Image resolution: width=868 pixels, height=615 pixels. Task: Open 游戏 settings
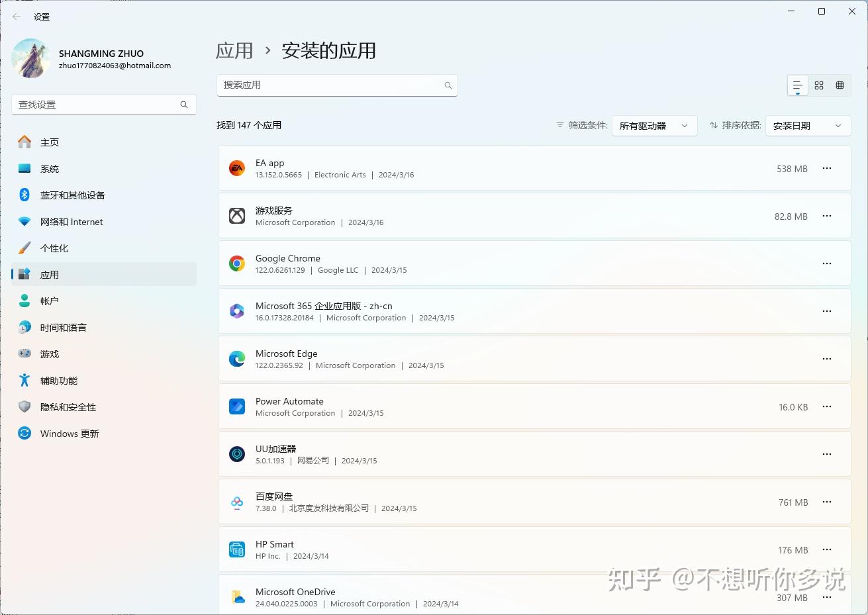pyautogui.click(x=104, y=354)
